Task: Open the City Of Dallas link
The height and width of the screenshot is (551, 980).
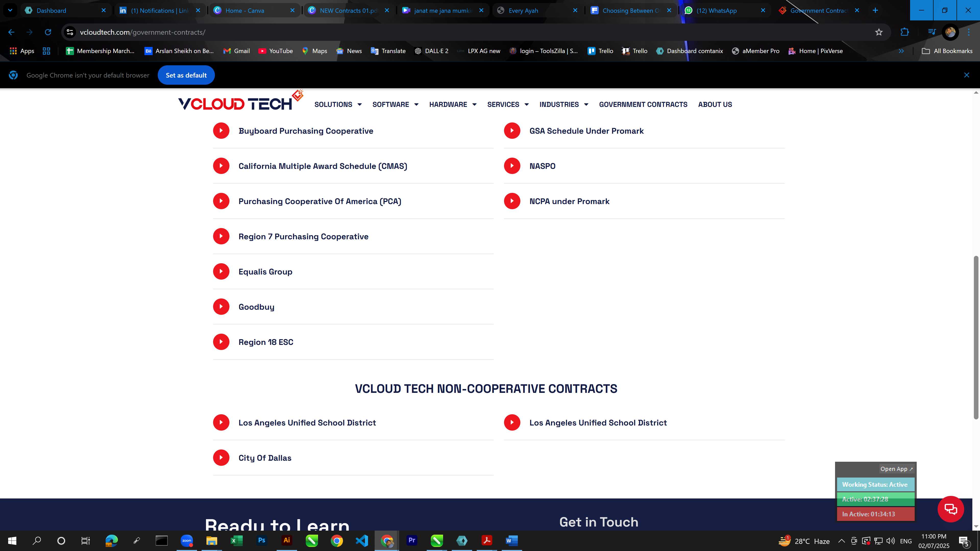Action: (x=265, y=458)
